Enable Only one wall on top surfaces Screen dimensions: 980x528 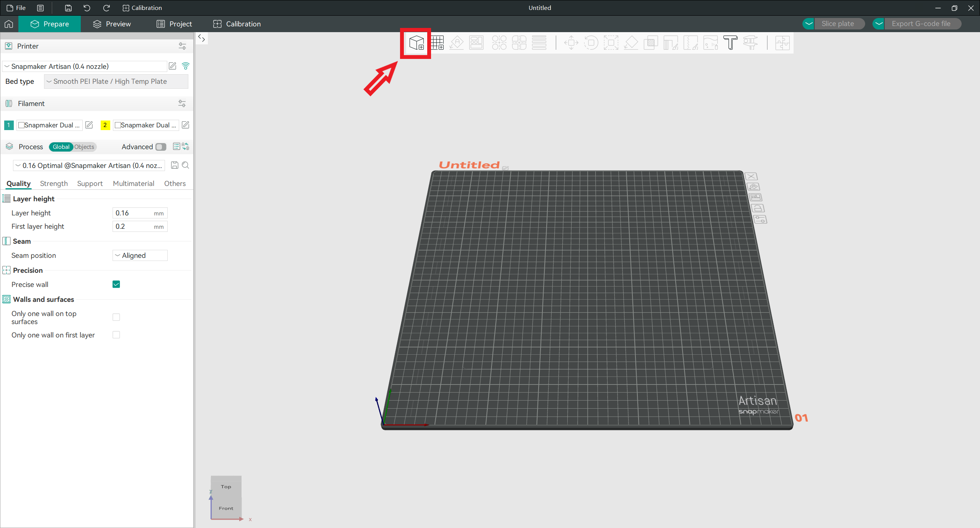pos(116,317)
